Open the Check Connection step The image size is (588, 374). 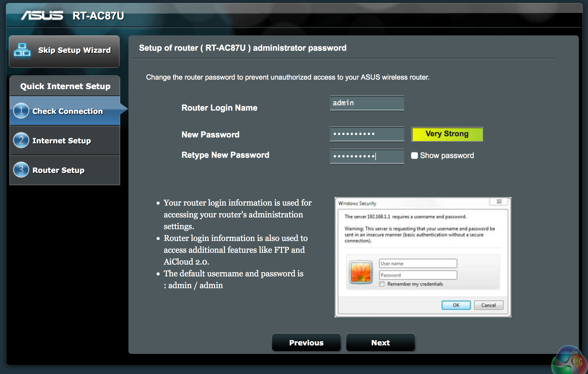click(67, 111)
